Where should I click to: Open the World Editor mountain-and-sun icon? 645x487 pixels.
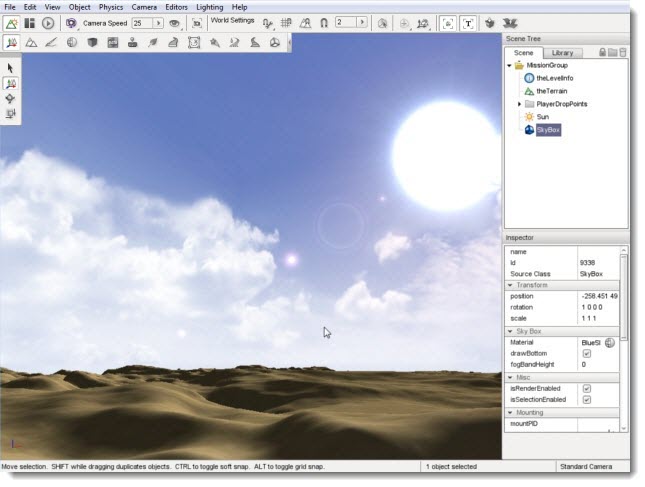click(x=12, y=23)
